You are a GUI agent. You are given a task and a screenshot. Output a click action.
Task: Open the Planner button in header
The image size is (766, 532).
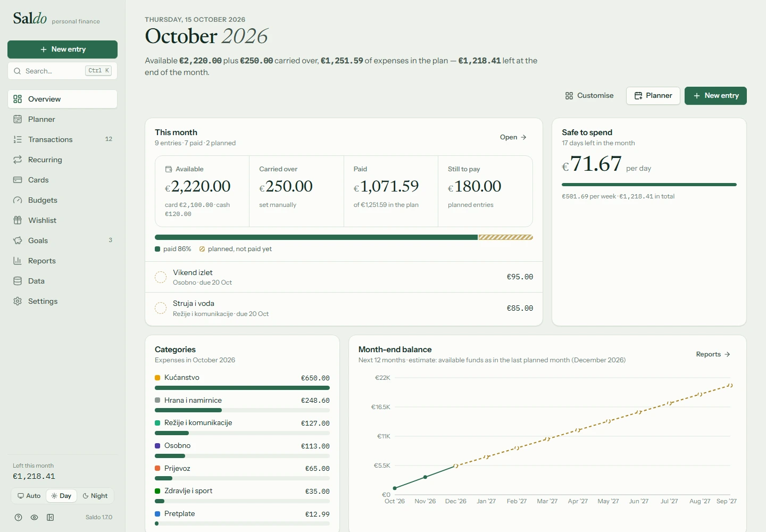tap(653, 96)
